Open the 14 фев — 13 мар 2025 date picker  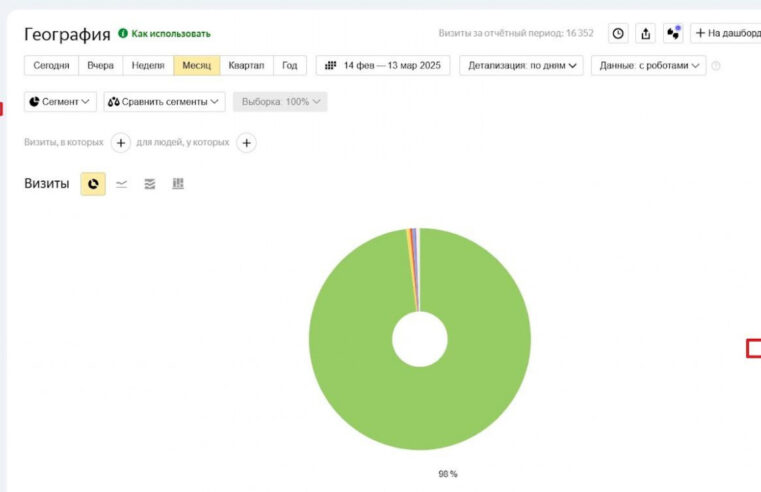point(383,66)
